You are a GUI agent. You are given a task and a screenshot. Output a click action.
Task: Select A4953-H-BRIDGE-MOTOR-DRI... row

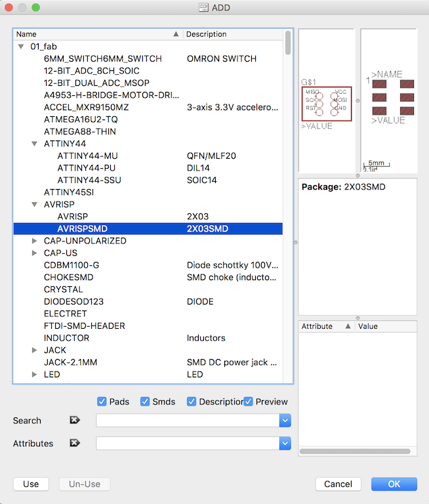[x=148, y=95]
